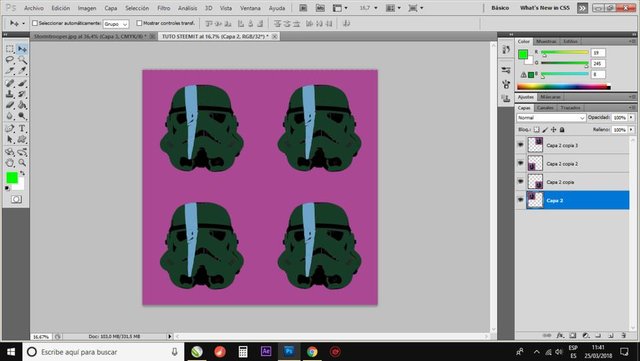Select the Path Selection tool
Image resolution: width=640 pixels, height=361 pixels.
(x=10, y=140)
